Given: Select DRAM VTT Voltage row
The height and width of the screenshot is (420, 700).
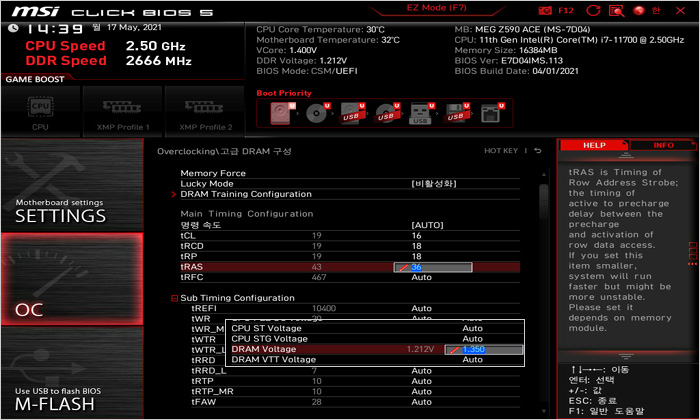Looking at the screenshot, I should [x=375, y=360].
